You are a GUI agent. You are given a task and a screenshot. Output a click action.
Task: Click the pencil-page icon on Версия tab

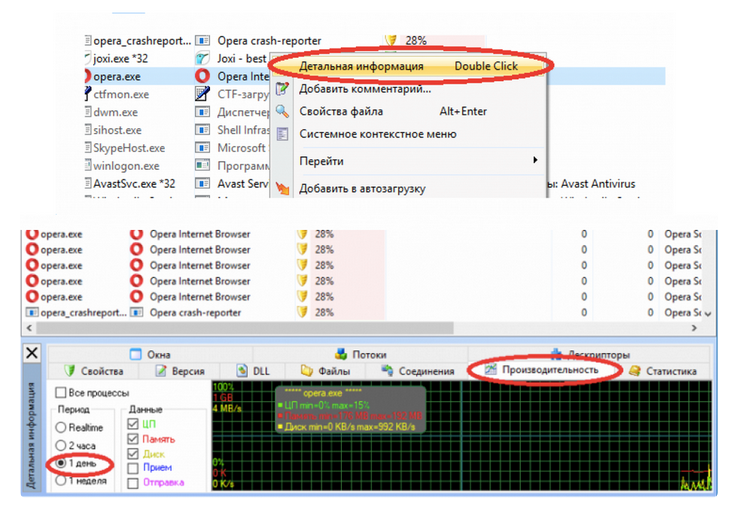click(x=161, y=371)
